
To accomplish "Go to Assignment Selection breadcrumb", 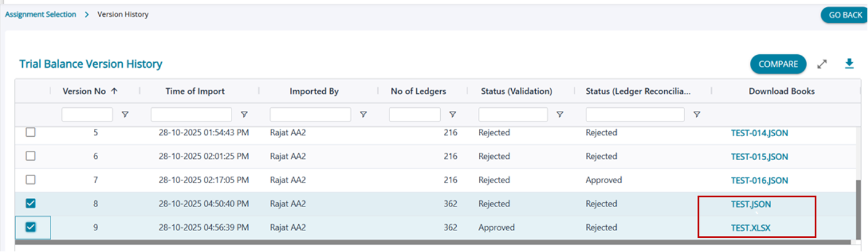I will (41, 14).
